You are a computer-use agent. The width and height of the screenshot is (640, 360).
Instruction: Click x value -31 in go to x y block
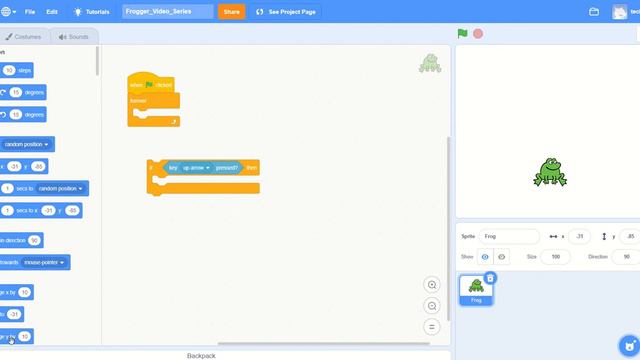tap(14, 167)
